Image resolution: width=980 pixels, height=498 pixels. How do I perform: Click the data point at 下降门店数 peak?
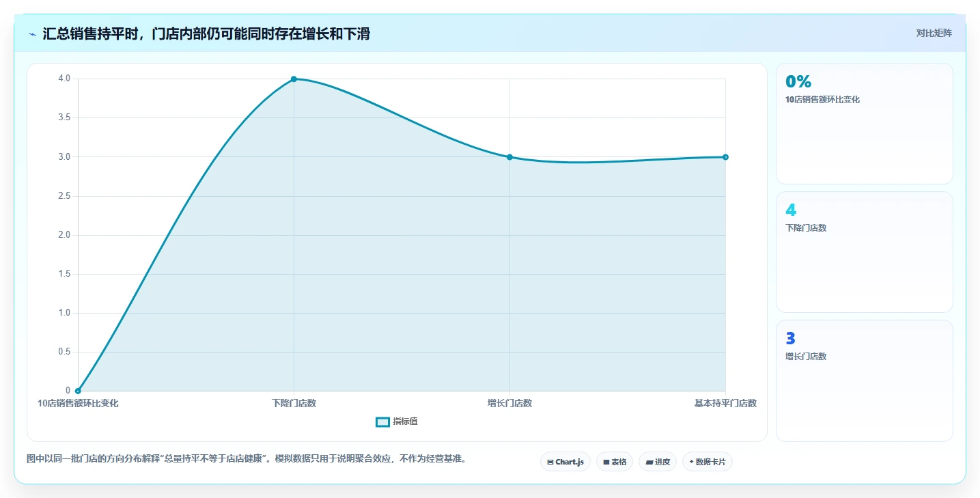[294, 79]
